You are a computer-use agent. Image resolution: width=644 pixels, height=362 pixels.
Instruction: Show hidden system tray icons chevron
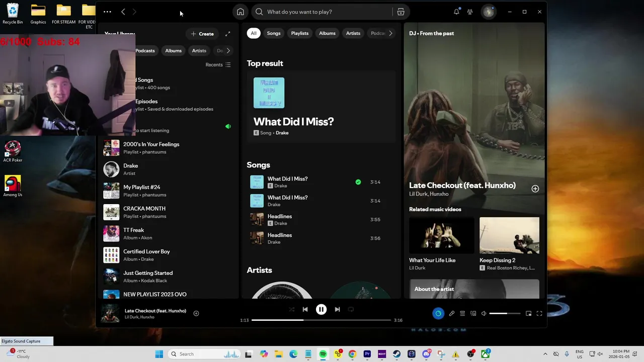(545, 354)
